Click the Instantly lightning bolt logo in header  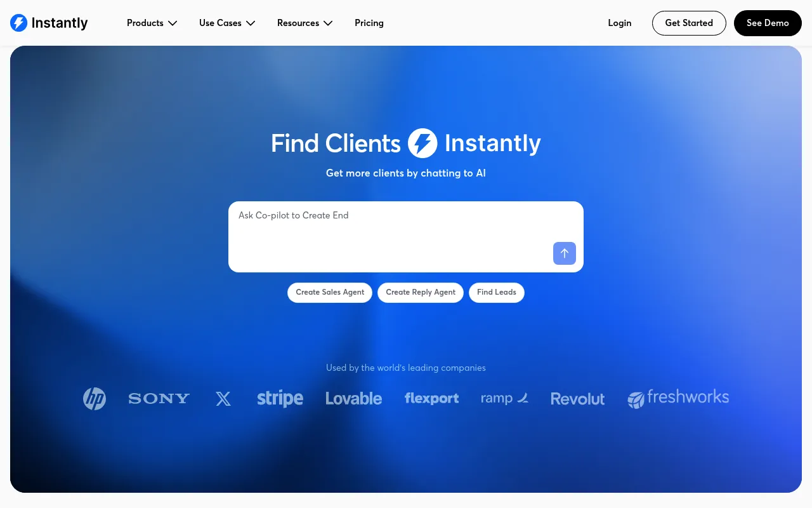(19, 23)
